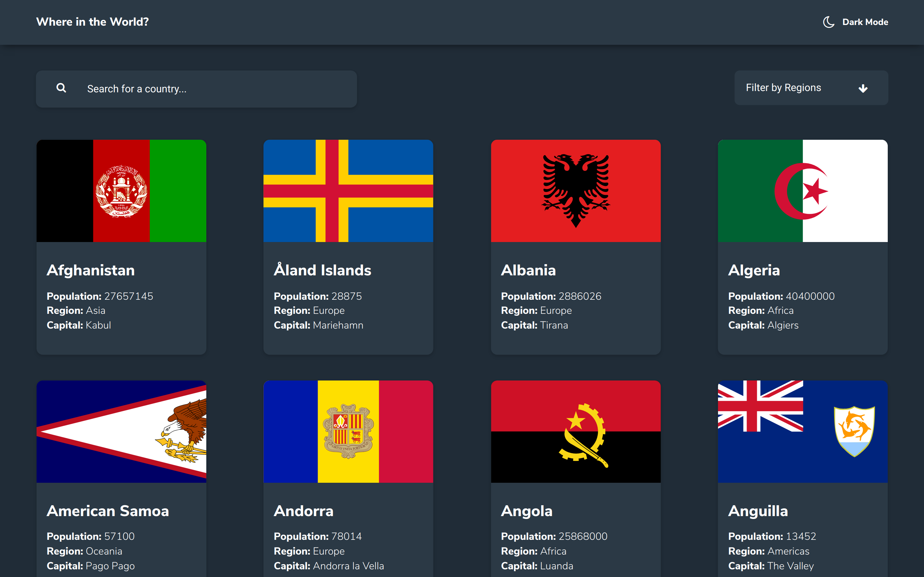Toggle Dark Mode label
This screenshot has height=577, width=924.
click(x=865, y=22)
